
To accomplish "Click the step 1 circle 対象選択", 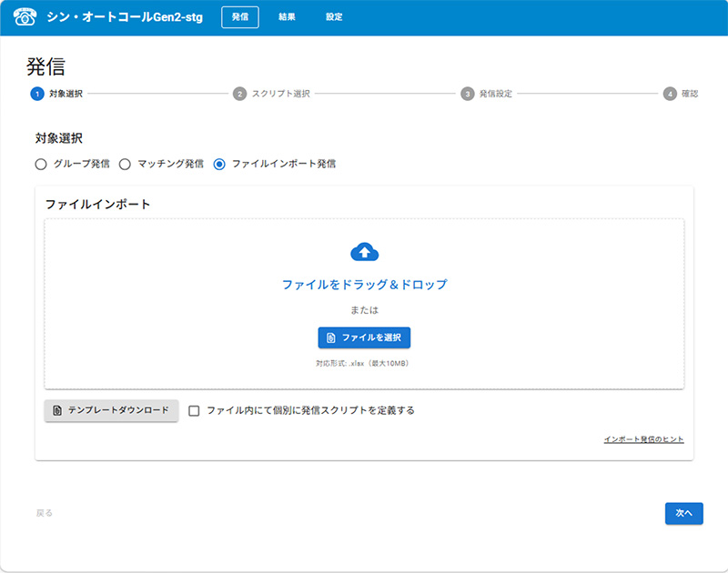I will click(37, 94).
